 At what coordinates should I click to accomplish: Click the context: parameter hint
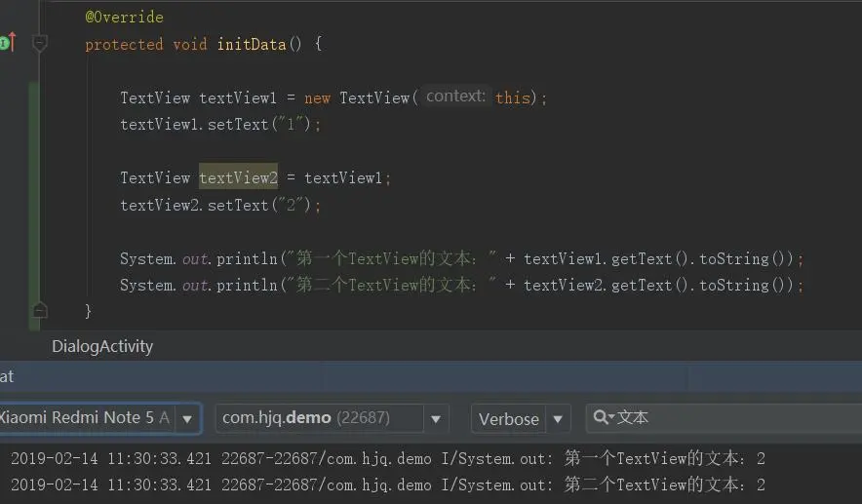[x=455, y=97]
